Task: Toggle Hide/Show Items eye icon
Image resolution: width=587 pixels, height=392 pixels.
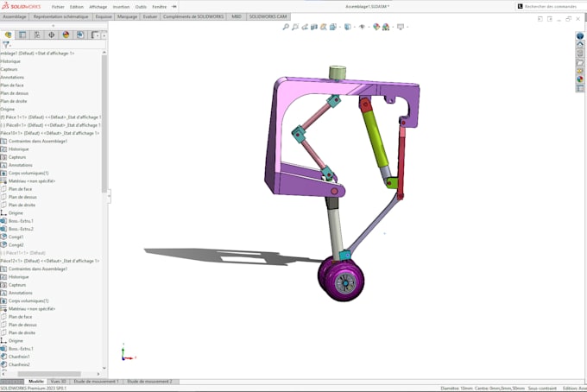Action: coord(362,27)
